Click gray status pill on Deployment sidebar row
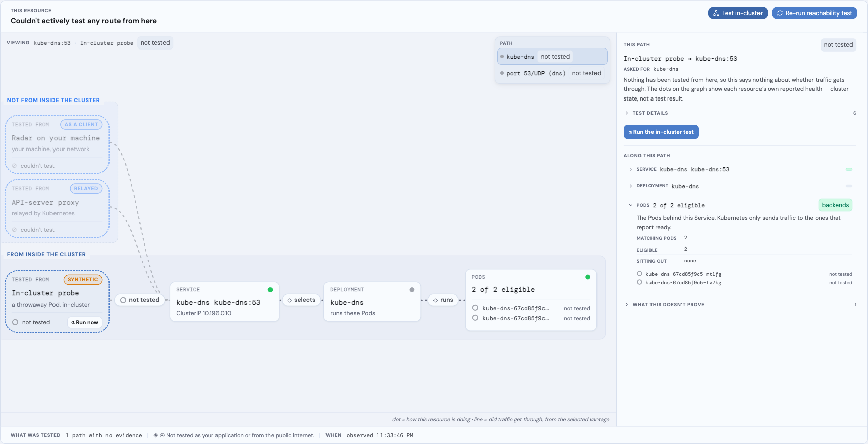The image size is (868, 444). coord(849,186)
